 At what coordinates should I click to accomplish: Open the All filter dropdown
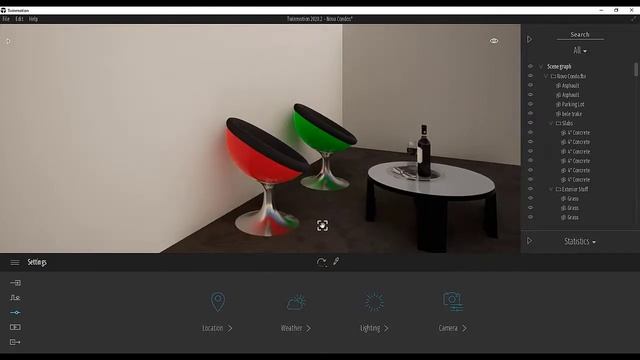[x=580, y=51]
